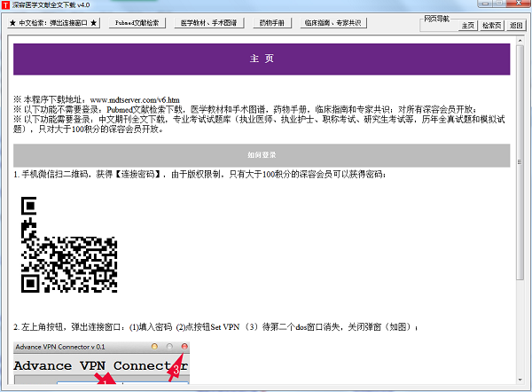Click the red T application icon
This screenshot has width=532, height=392.
tap(5, 5)
